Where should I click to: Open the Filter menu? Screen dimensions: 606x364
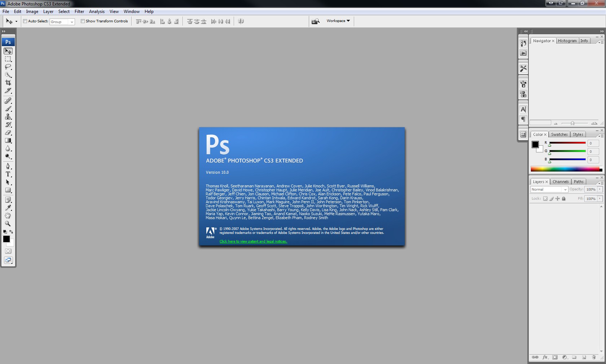pyautogui.click(x=79, y=12)
